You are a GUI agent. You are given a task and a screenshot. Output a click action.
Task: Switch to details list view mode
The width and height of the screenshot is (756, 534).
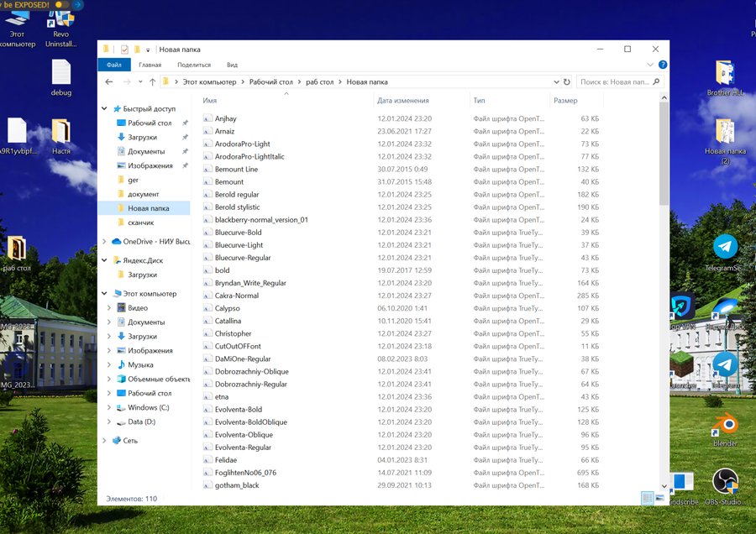(648, 498)
